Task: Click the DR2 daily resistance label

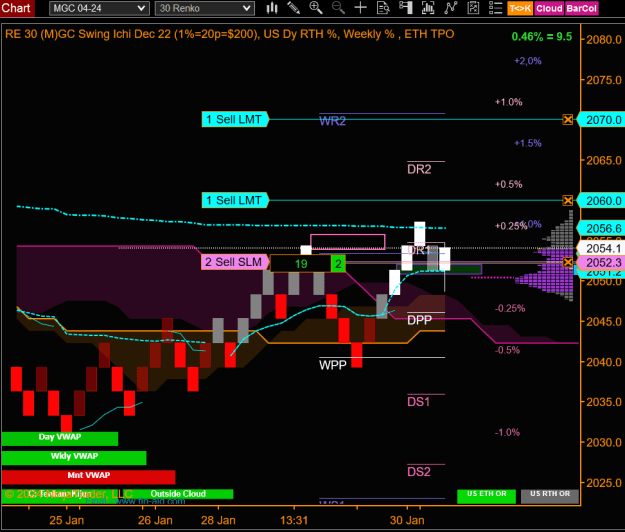Action: 419,169
